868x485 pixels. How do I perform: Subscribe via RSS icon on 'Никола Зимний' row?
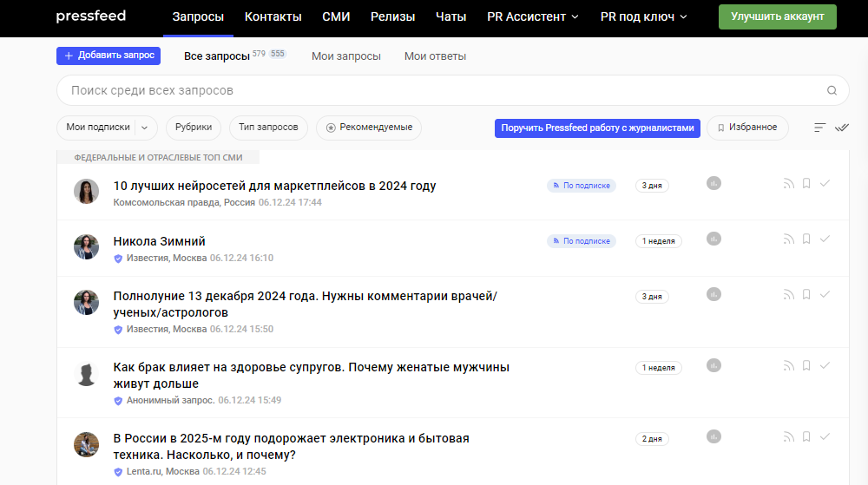[x=788, y=239]
